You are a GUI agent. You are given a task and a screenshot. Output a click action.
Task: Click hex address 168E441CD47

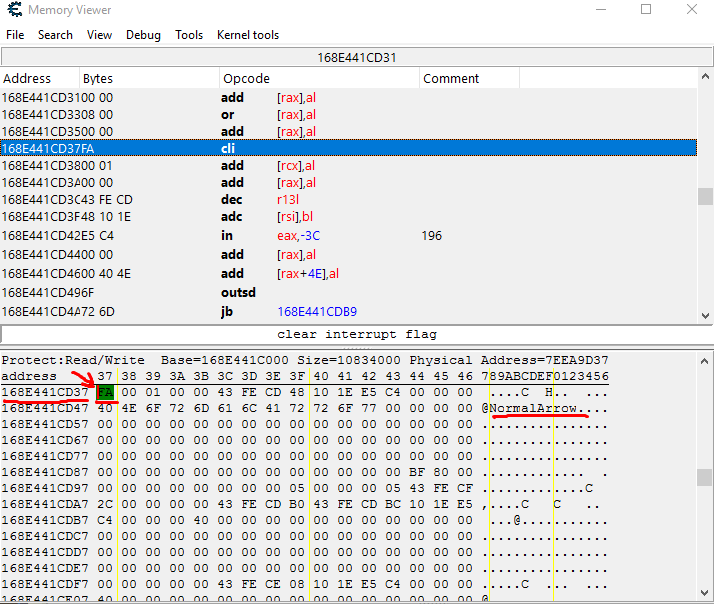coord(45,408)
